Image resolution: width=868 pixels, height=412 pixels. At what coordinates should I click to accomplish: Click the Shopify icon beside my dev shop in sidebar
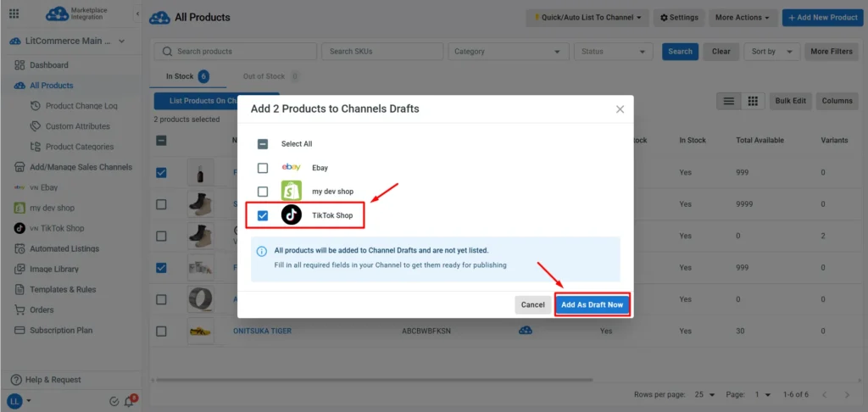click(x=19, y=208)
